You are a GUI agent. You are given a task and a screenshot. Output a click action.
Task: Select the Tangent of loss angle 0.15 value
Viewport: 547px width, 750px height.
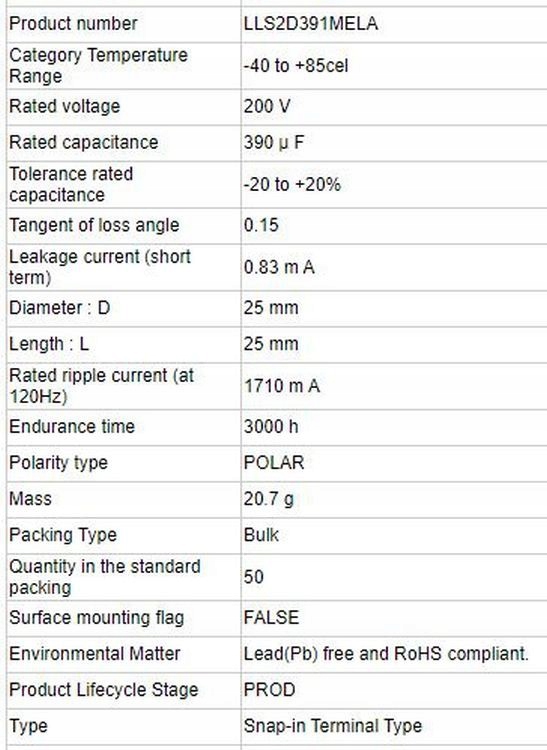(x=261, y=225)
